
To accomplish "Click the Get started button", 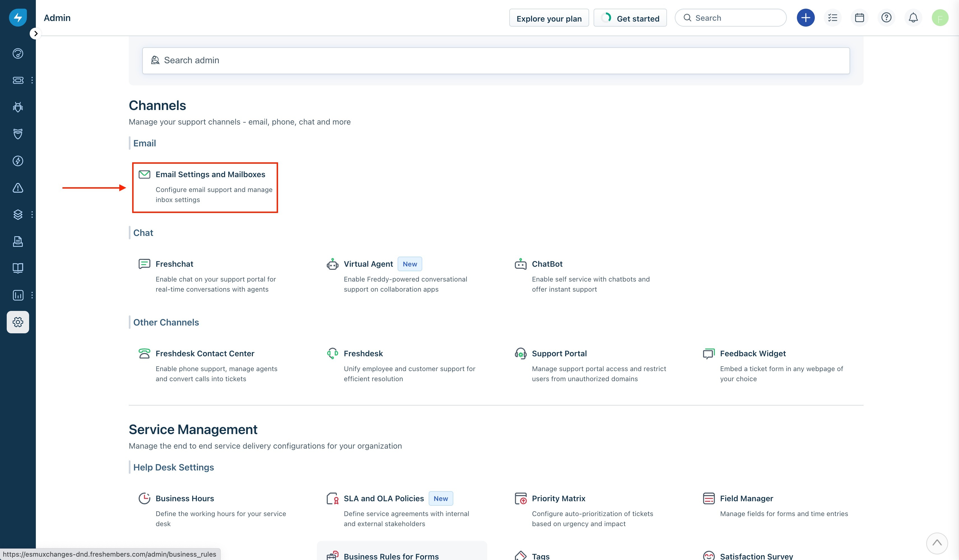I will (x=630, y=18).
